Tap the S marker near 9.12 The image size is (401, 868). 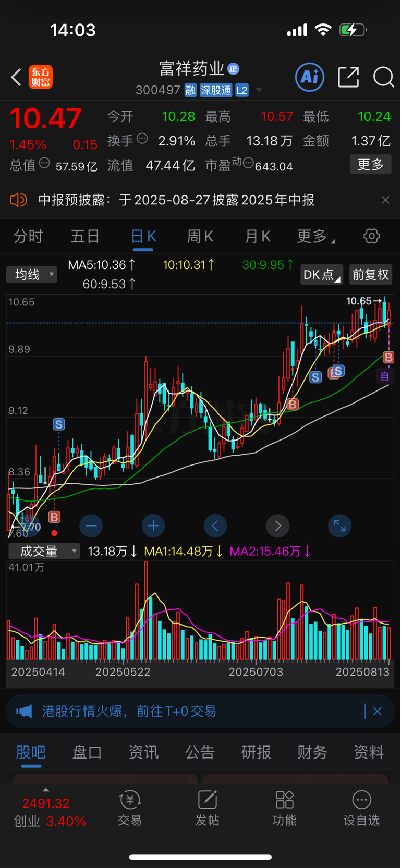(x=59, y=424)
